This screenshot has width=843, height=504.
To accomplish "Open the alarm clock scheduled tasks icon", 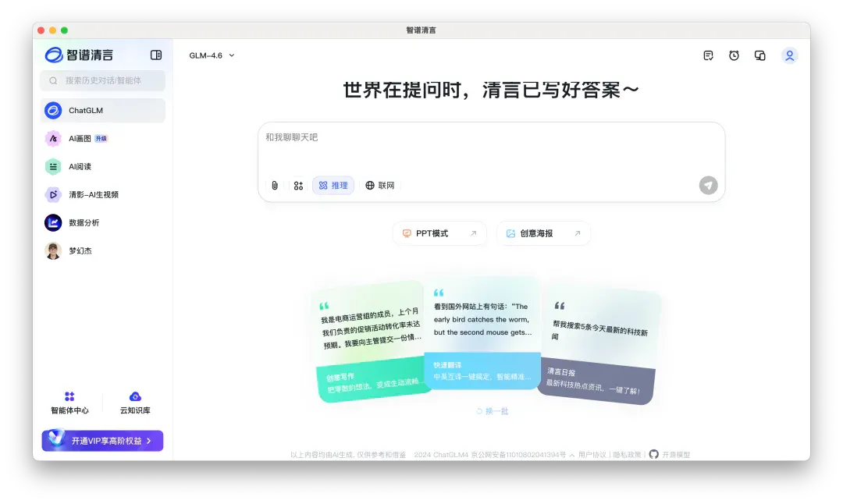I will click(734, 55).
